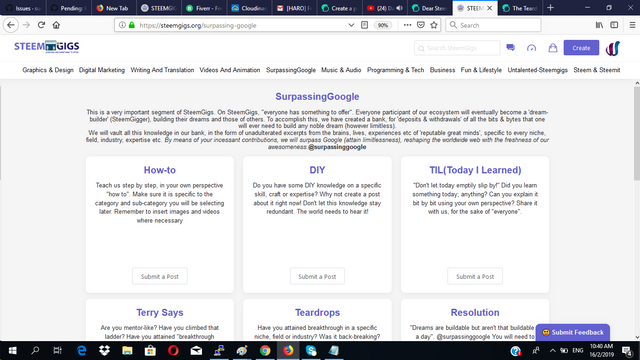This screenshot has height=360, width=640.
Task: Open the Firefox library icon
Action: click(599, 25)
